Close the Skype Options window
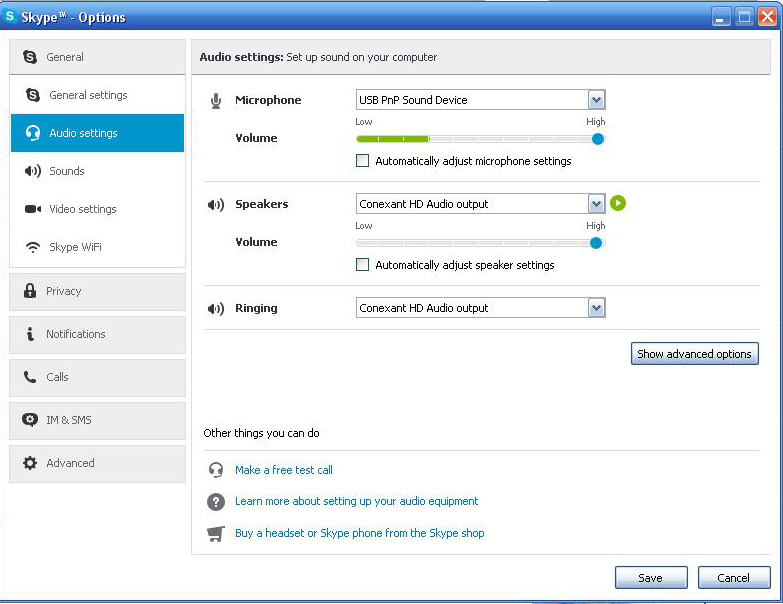 [767, 17]
